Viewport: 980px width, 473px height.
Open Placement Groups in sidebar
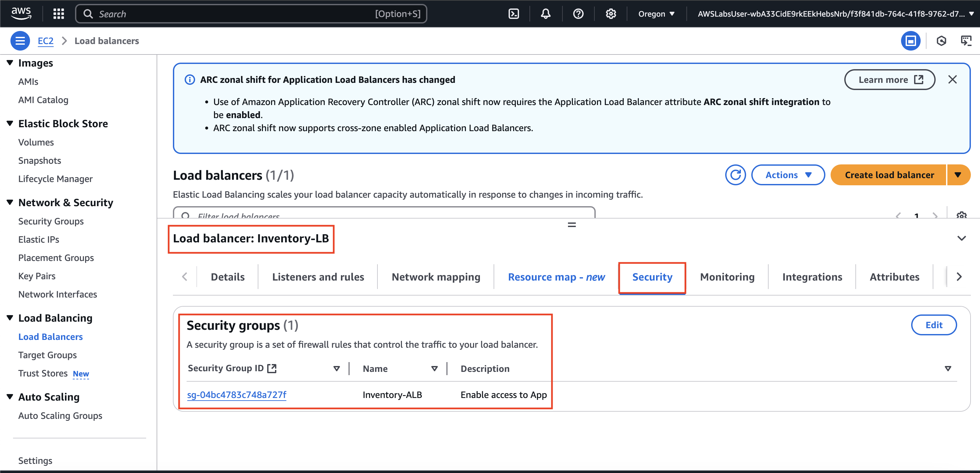click(x=56, y=258)
